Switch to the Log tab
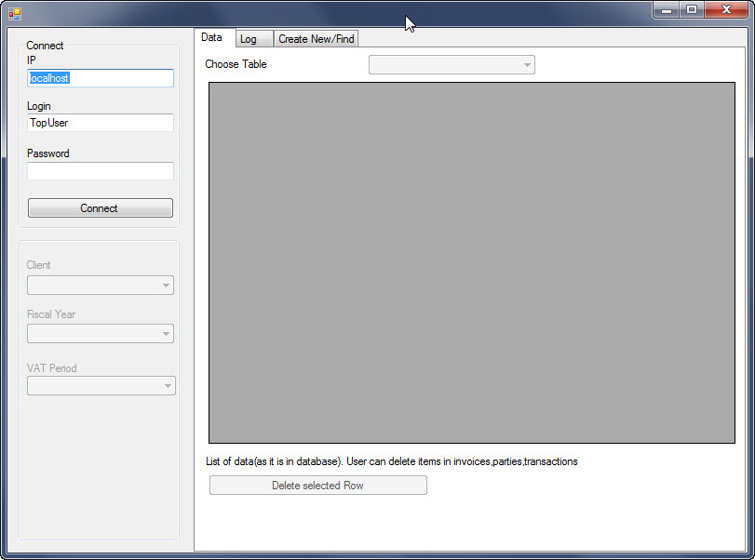This screenshot has height=560, width=755. click(249, 39)
